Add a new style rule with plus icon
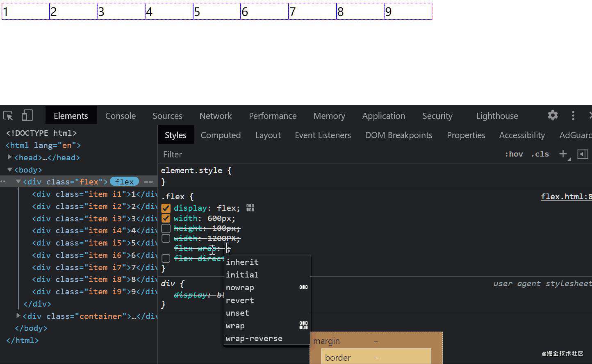This screenshot has height=364, width=592. click(x=563, y=154)
